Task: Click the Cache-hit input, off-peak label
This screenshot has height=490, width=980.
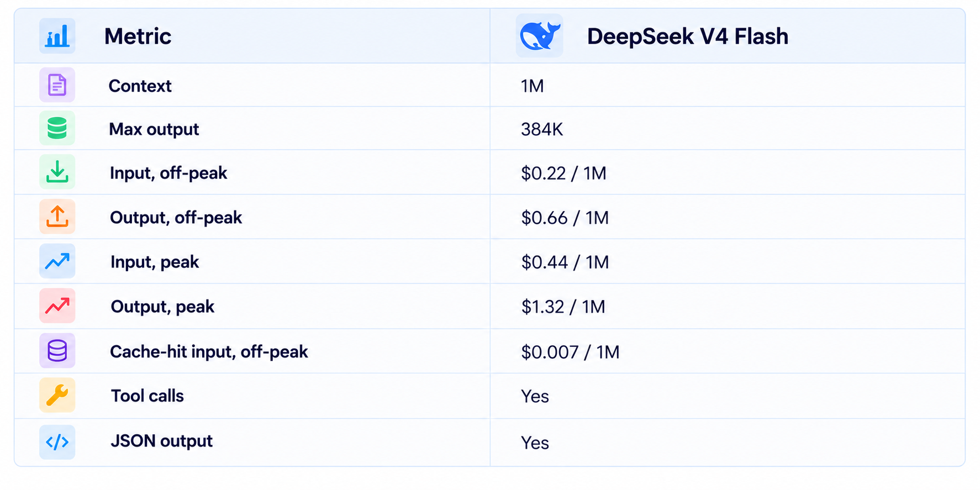Action: [209, 351]
